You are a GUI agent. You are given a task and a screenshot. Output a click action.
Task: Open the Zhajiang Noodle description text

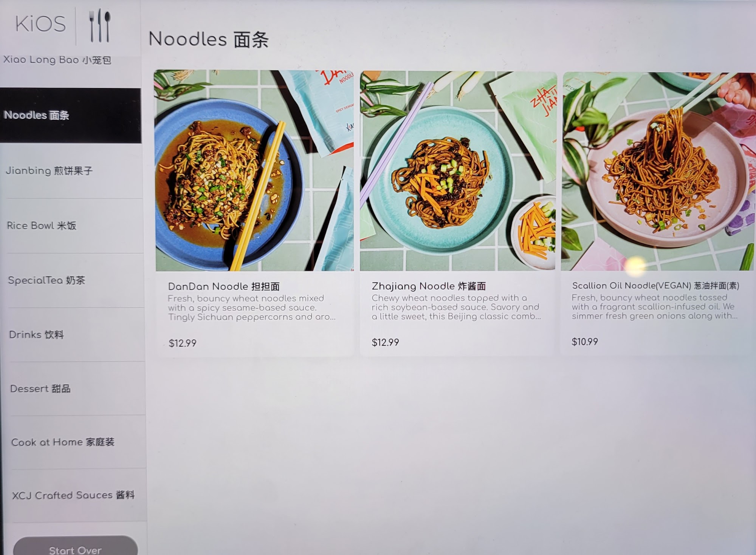click(456, 307)
